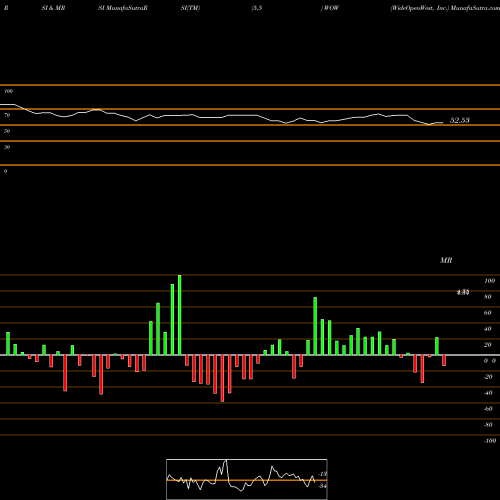Select the lowest red MR histogram bar
500x500 pixels.
pyautogui.click(x=222, y=378)
